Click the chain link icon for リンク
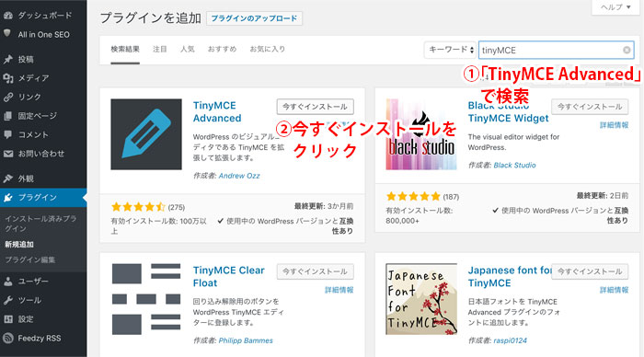 [x=7, y=97]
